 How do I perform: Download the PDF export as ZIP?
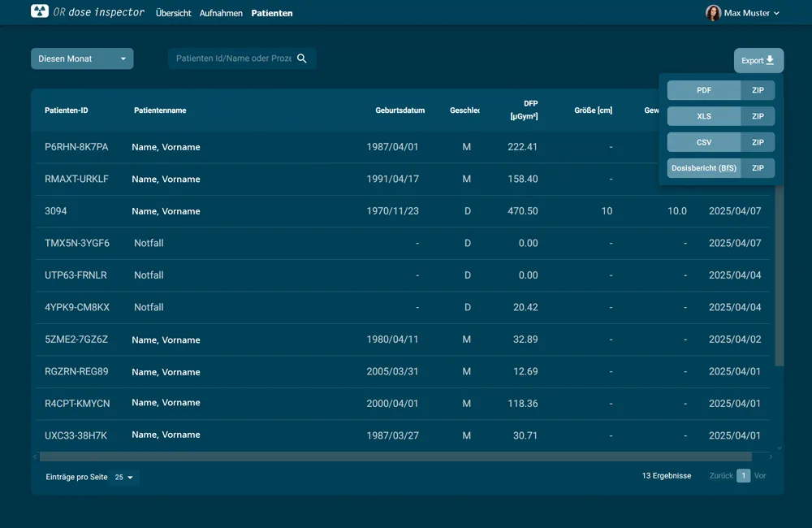(758, 90)
